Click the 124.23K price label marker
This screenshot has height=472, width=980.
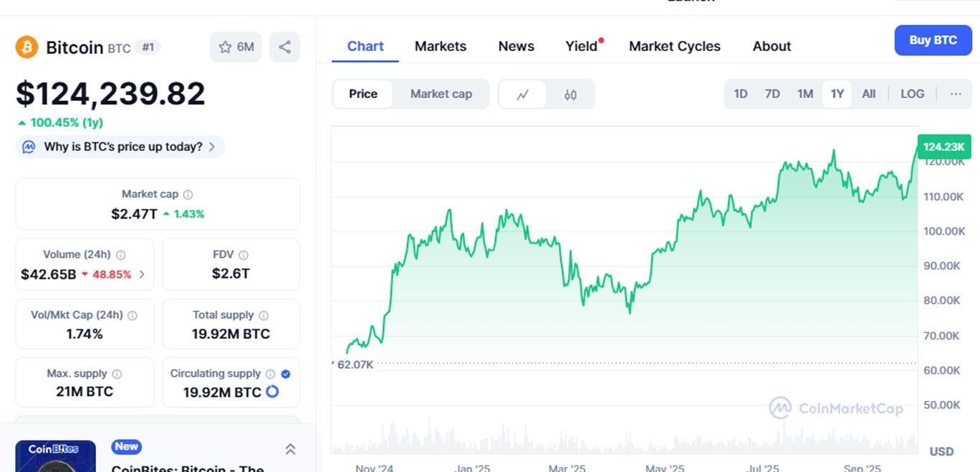point(944,147)
